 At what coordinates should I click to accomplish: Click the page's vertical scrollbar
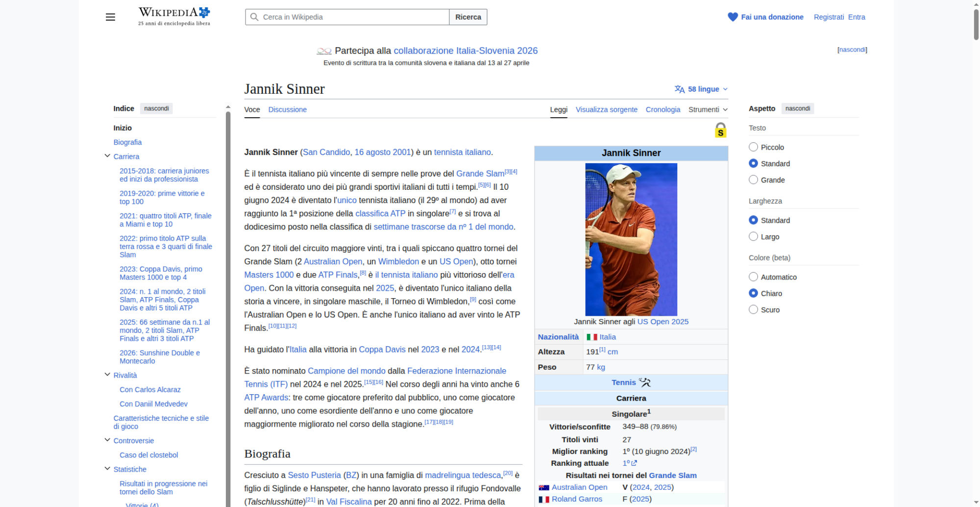tap(976, 25)
